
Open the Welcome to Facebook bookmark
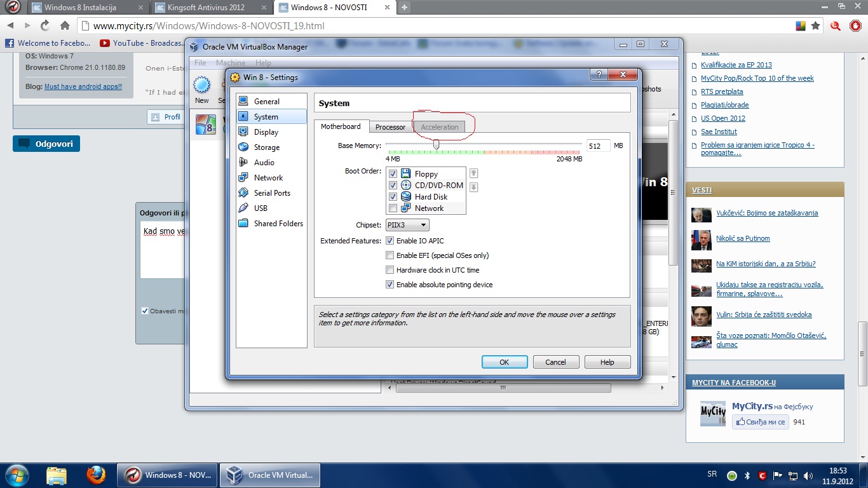click(48, 43)
